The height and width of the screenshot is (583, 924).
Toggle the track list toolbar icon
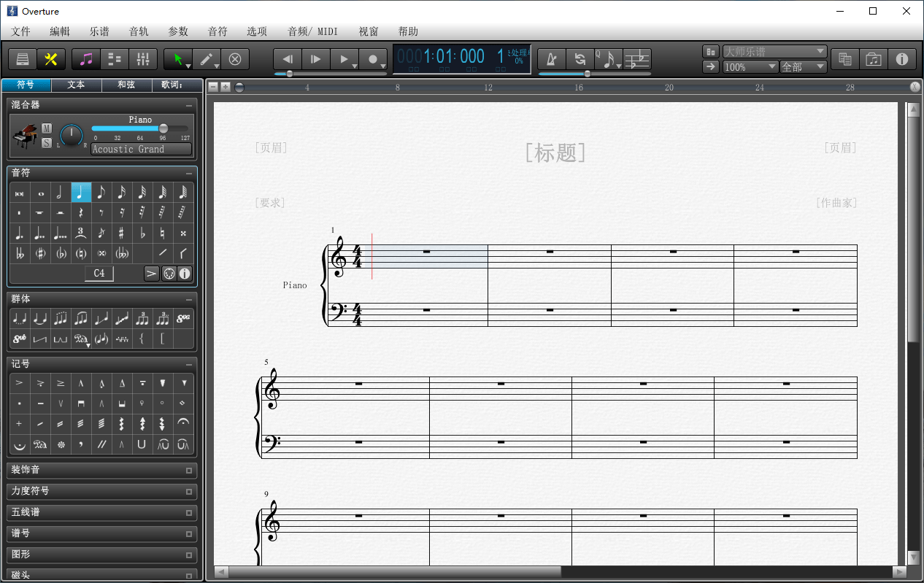pyautogui.click(x=115, y=59)
